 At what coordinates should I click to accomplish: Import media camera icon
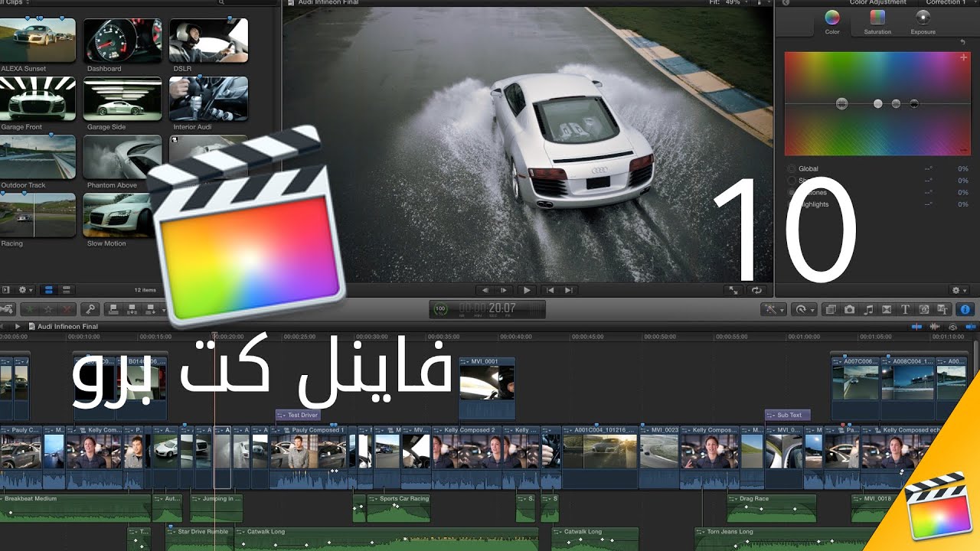7,309
